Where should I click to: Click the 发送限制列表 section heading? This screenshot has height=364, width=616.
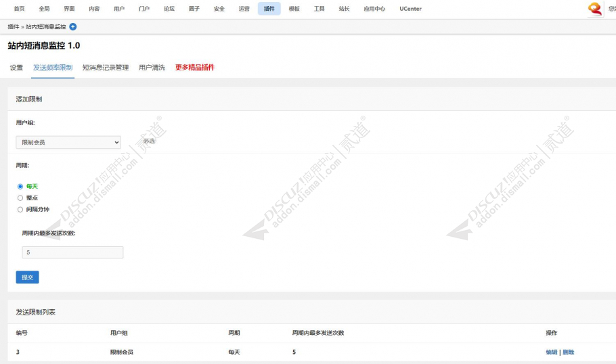pos(35,312)
